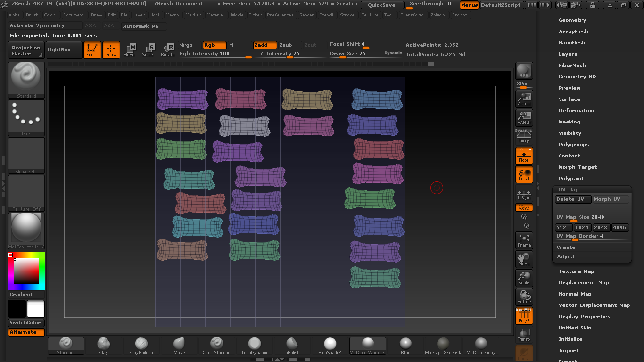
Task: Toggle Zadd sculpt mode
Action: pos(264,45)
